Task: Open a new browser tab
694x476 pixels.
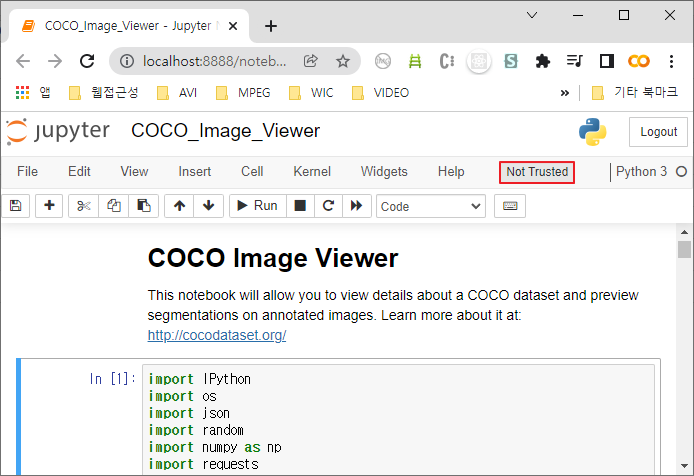Action: tap(271, 26)
